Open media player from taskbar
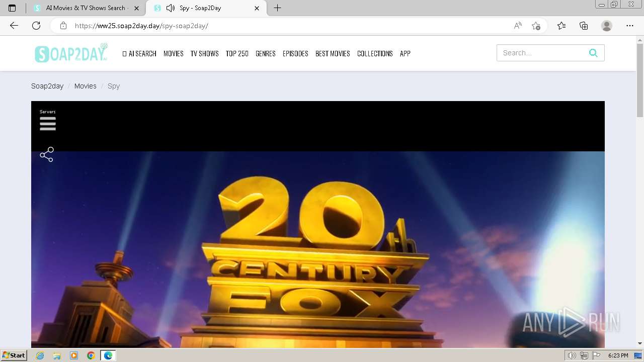The height and width of the screenshot is (362, 644). (74, 355)
